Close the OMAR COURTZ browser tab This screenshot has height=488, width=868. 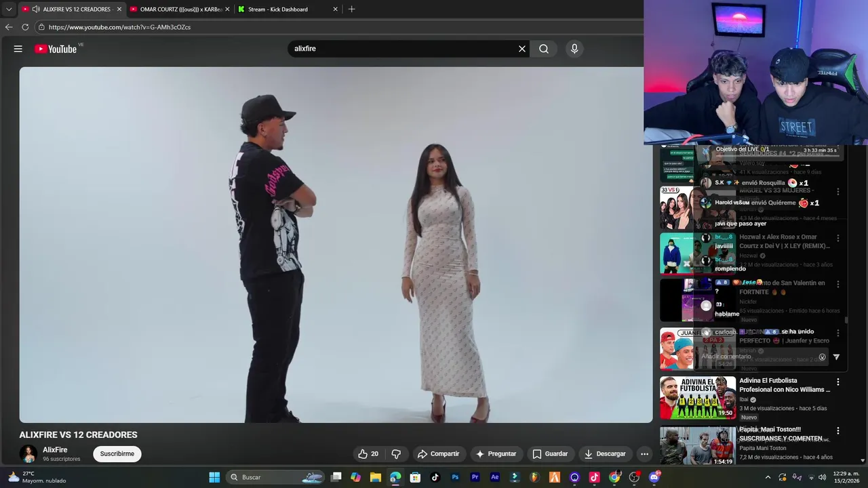click(x=227, y=9)
